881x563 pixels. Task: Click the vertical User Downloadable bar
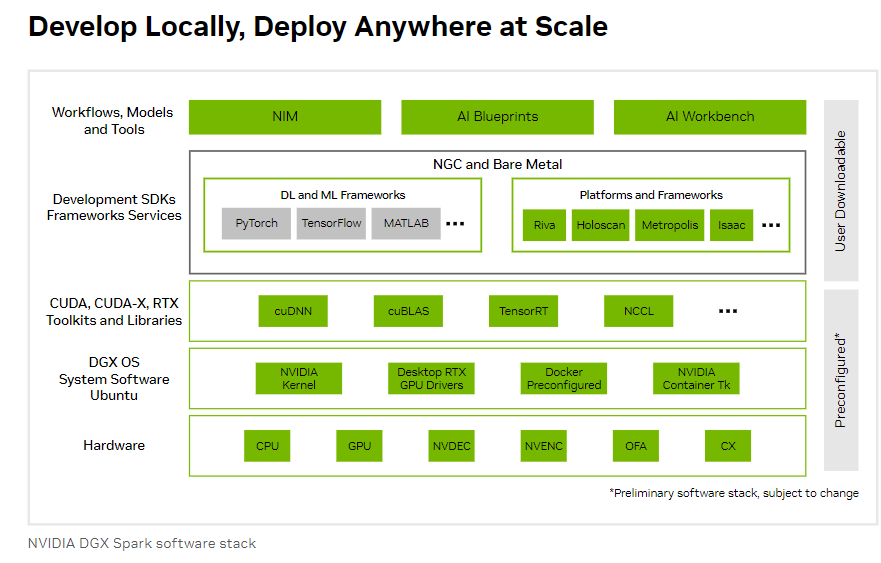(841, 190)
